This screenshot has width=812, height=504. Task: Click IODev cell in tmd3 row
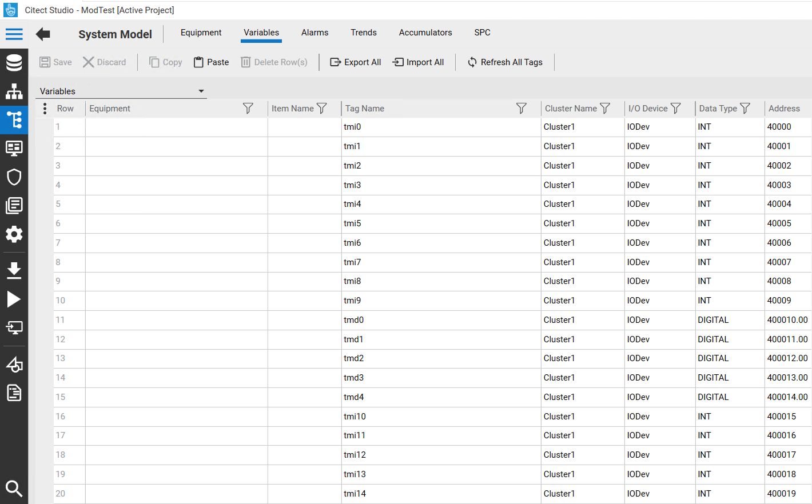tap(660, 378)
